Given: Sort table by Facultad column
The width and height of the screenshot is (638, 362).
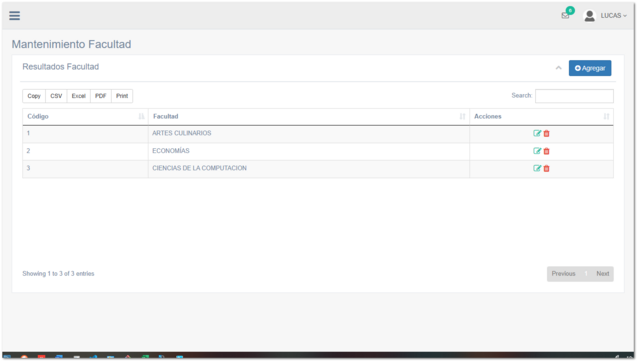Looking at the screenshot, I should point(309,116).
